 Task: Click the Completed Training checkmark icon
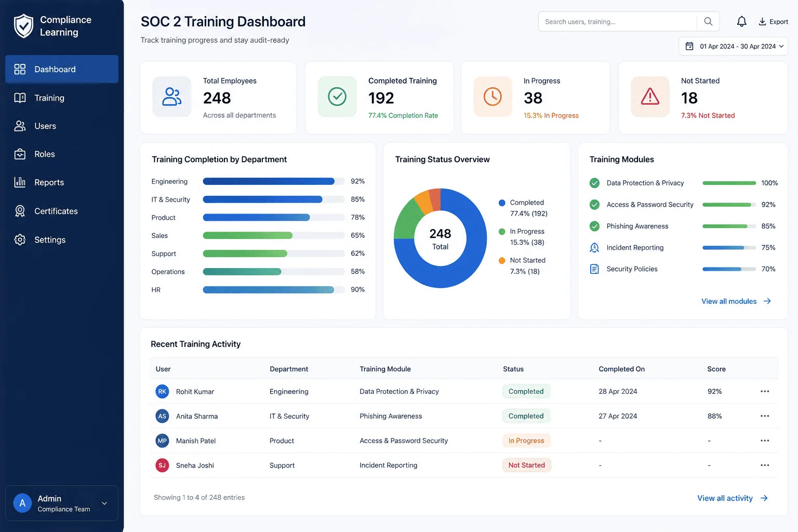337,97
